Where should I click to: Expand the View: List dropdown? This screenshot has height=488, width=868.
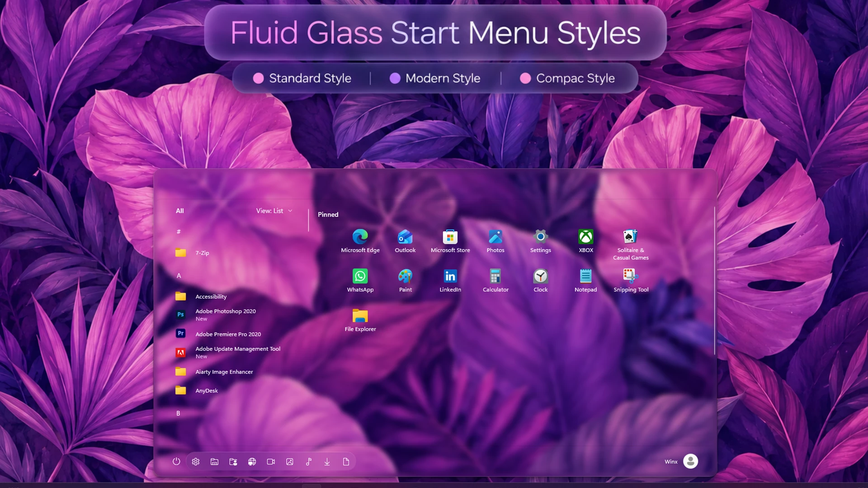click(x=274, y=211)
